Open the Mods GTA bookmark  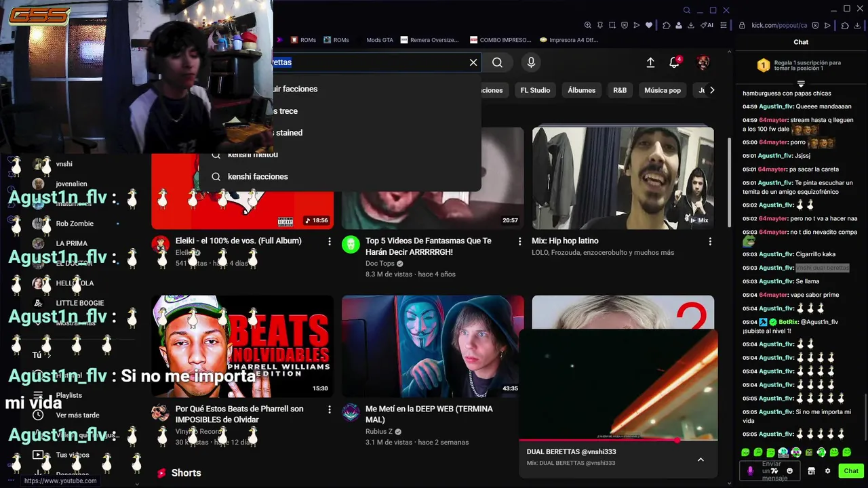click(x=380, y=40)
